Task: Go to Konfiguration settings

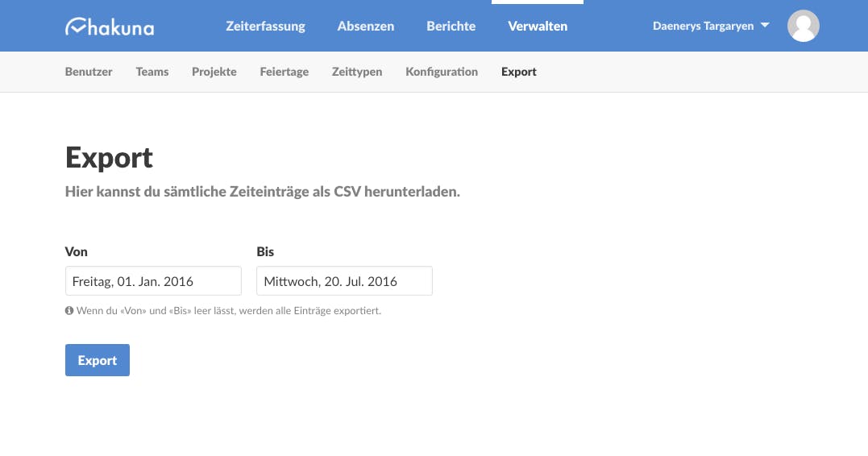Action: click(x=442, y=72)
